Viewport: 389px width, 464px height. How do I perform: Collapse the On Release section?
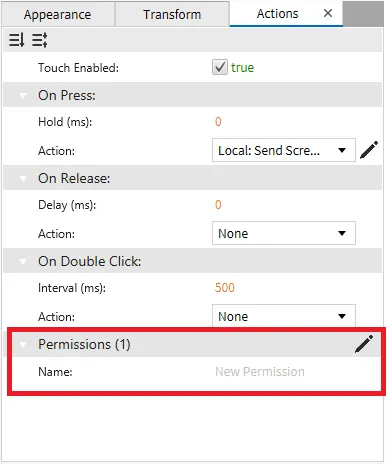[x=23, y=179]
